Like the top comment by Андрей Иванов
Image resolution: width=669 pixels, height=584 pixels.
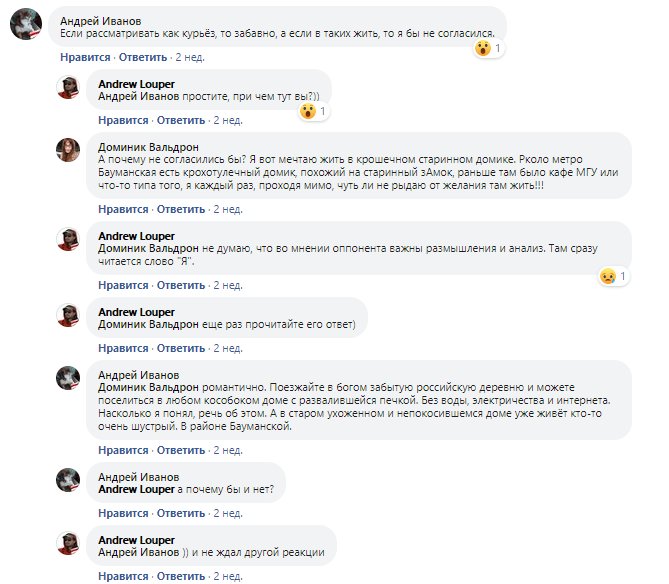coord(85,57)
